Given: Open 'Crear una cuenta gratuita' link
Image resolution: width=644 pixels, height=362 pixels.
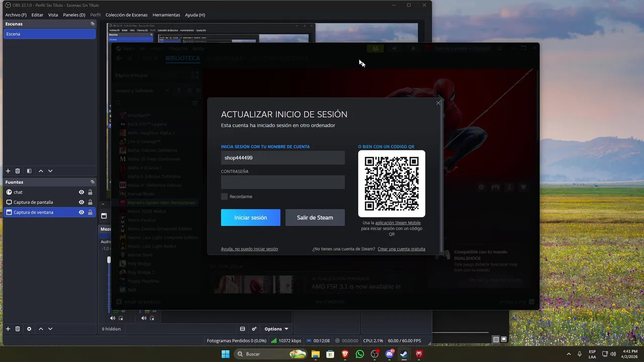Looking at the screenshot, I should (401, 249).
